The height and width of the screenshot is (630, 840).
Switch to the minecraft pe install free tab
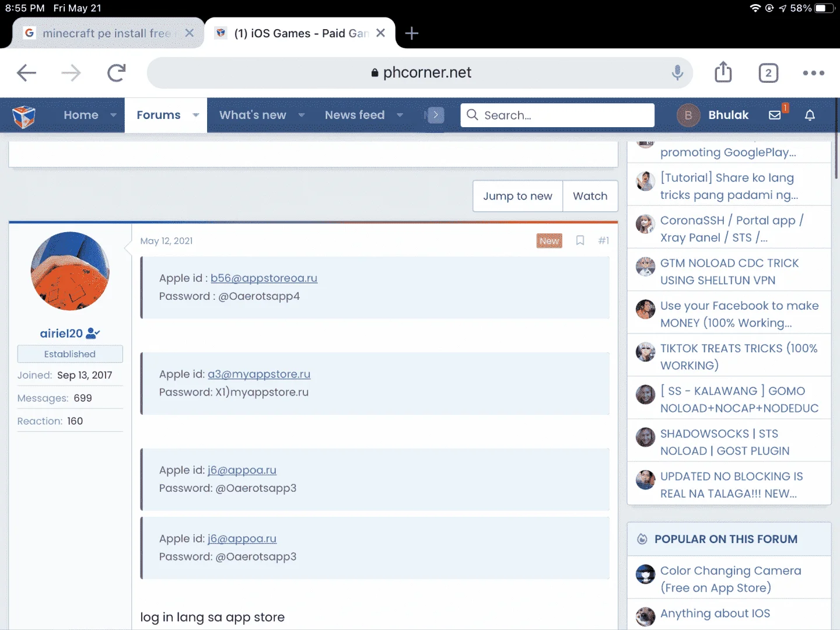(107, 33)
